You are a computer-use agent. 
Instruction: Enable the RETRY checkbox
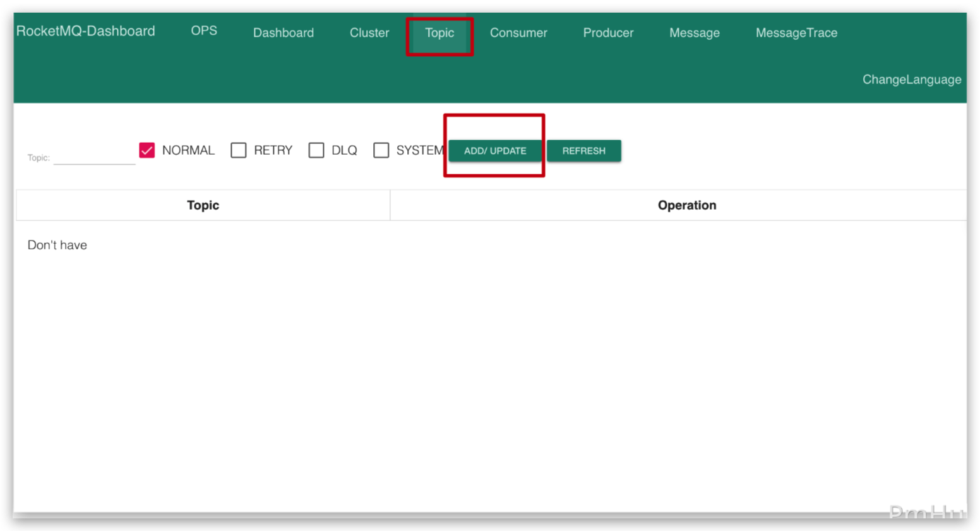coord(238,150)
